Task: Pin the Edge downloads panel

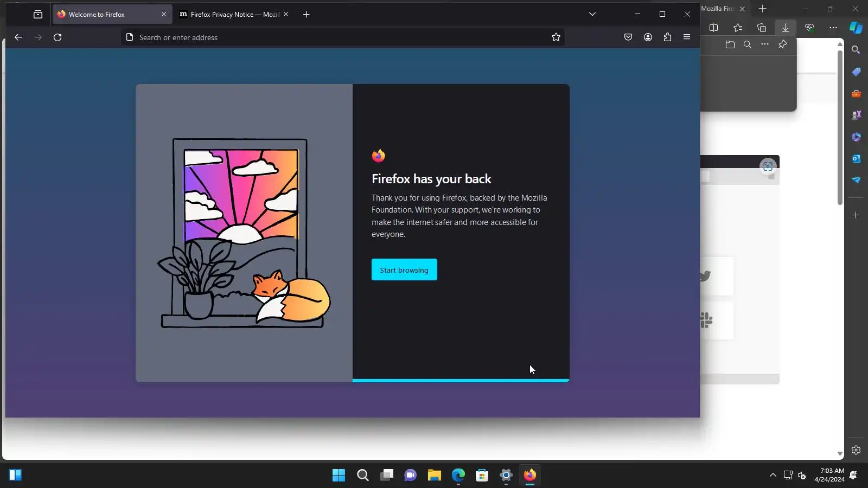Action: (782, 44)
